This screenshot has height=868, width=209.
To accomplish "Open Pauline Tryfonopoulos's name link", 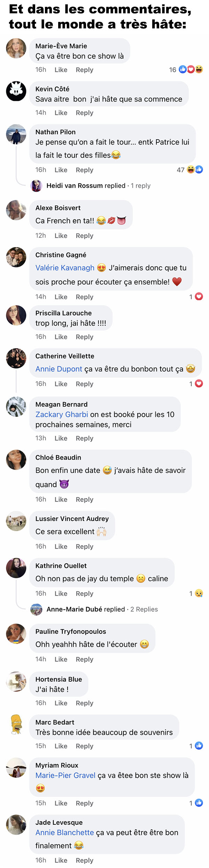I will pyautogui.click(x=71, y=631).
